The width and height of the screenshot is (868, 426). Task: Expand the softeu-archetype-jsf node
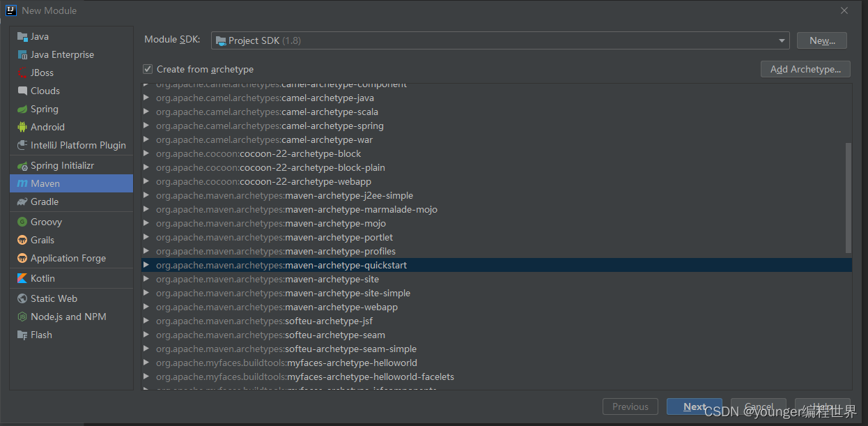point(146,321)
